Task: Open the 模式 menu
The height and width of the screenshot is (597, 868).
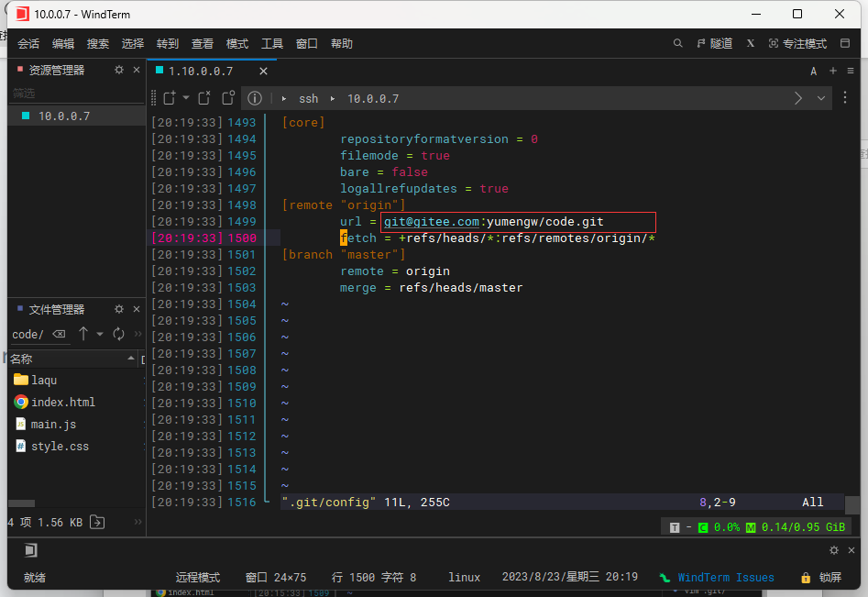Action: [x=237, y=44]
